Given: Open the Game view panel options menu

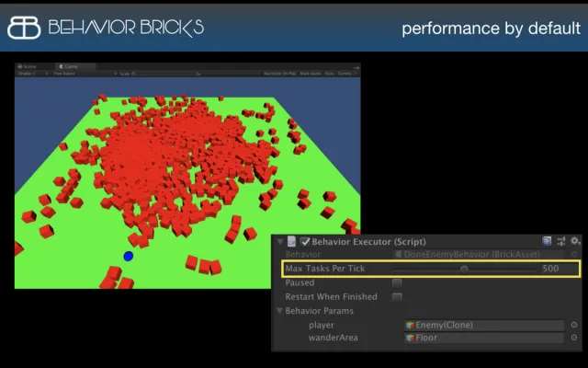Looking at the screenshot, I should tap(356, 67).
